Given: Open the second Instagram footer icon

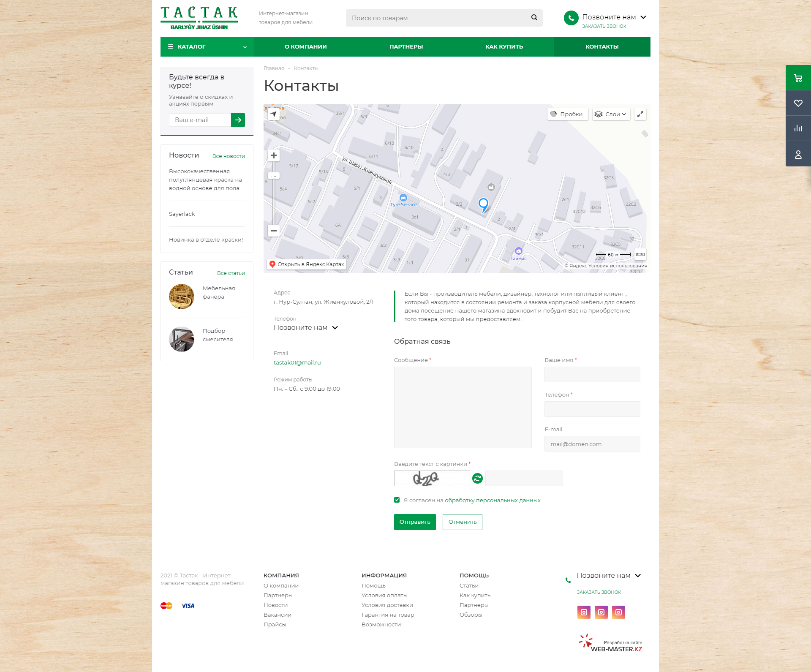Looking at the screenshot, I should (601, 612).
